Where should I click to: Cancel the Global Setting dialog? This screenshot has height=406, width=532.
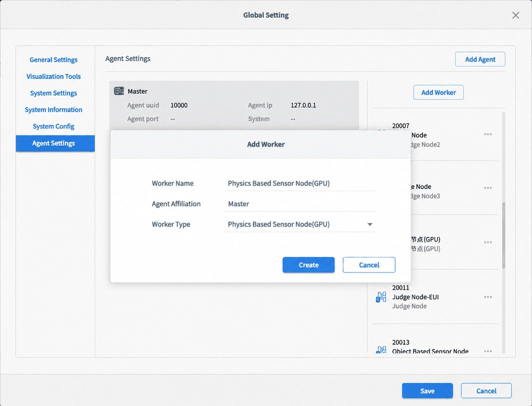tap(486, 390)
